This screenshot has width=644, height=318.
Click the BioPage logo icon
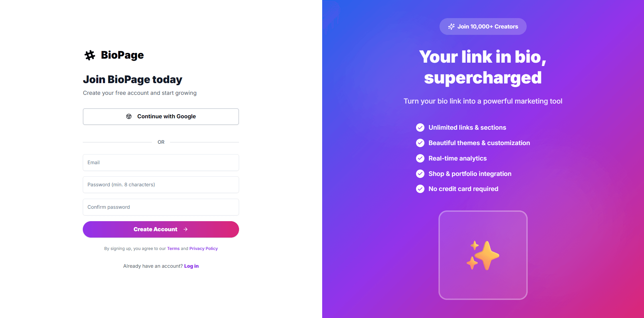[90, 55]
